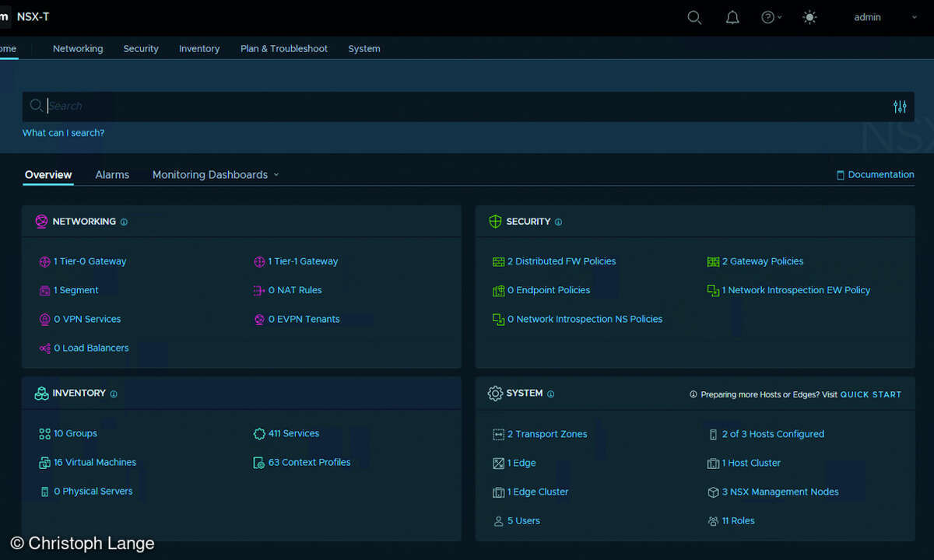This screenshot has height=560, width=934.
Task: Open the 411 Services link
Action: coord(293,433)
